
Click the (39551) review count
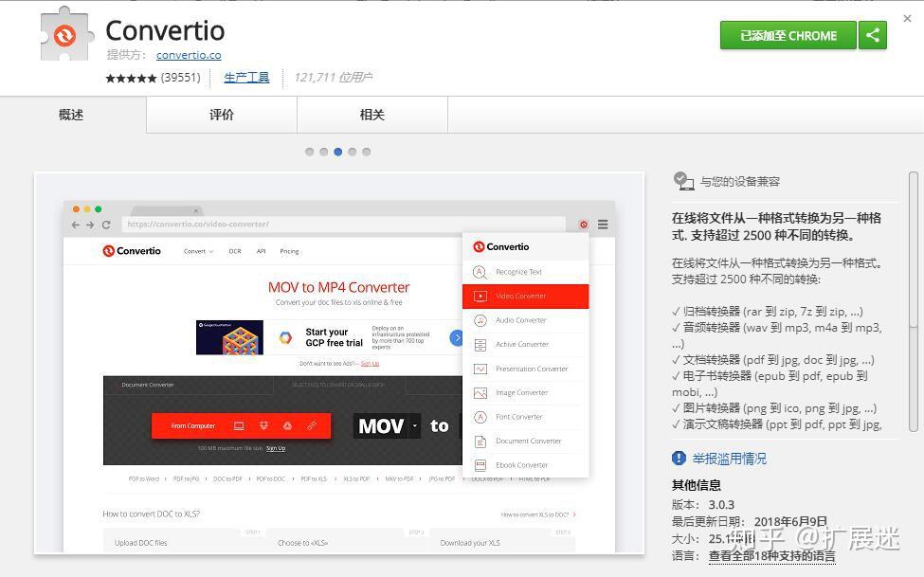[x=181, y=78]
